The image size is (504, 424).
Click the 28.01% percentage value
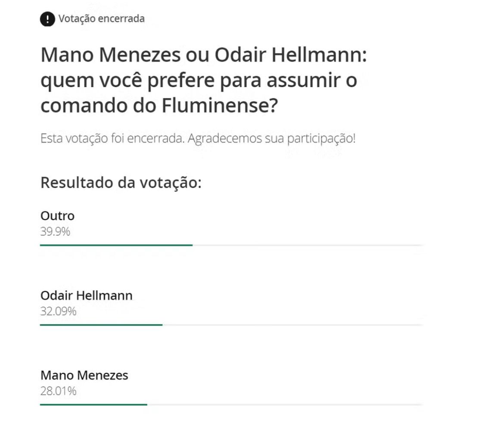click(x=59, y=391)
